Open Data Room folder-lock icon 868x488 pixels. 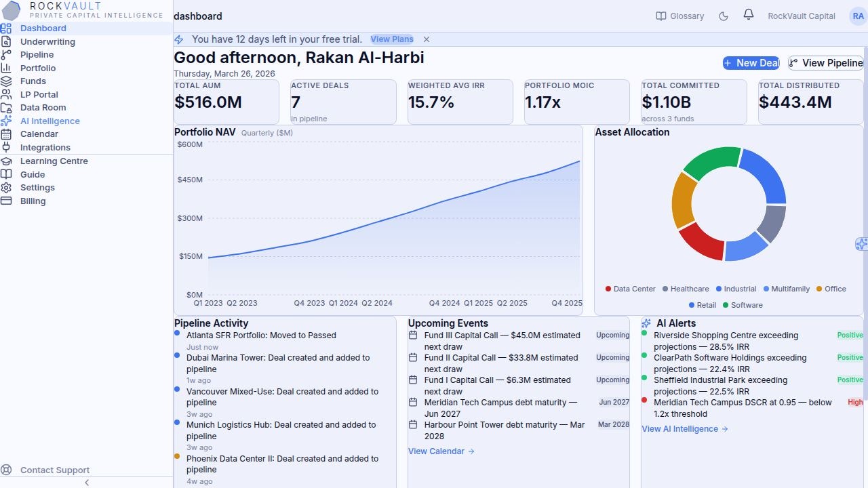(x=6, y=108)
